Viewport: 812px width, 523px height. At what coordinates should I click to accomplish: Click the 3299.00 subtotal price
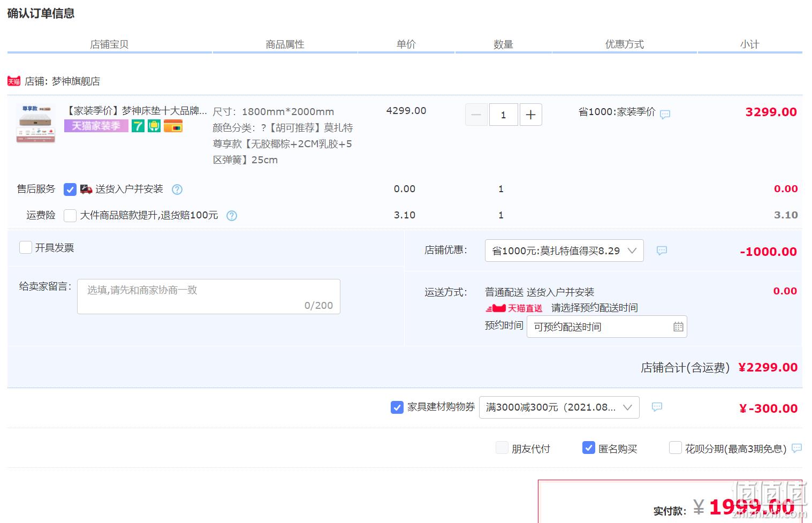coord(771,112)
